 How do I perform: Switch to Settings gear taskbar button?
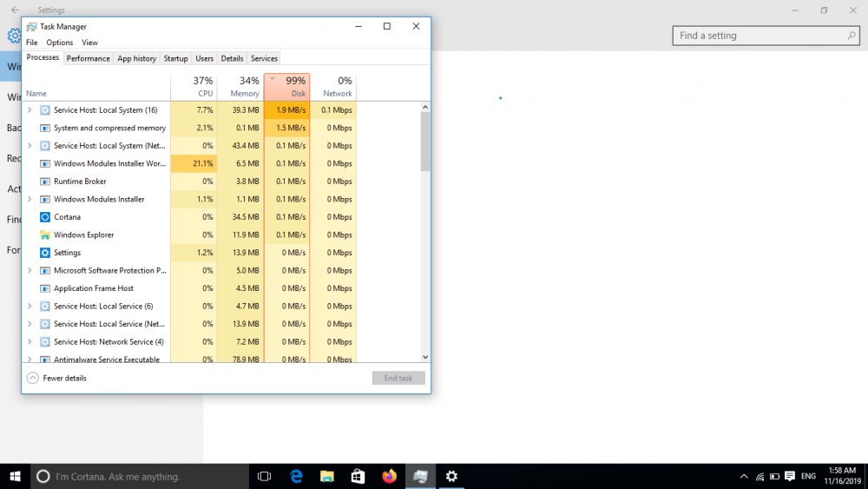(x=451, y=476)
